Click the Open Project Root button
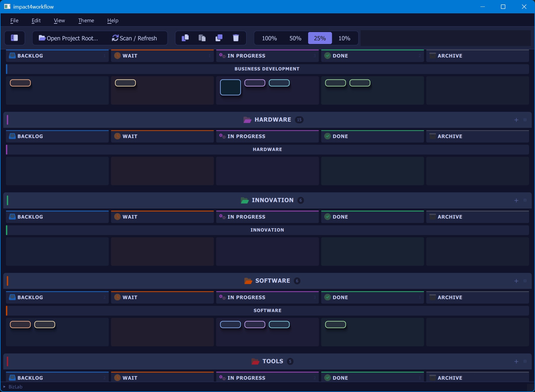Image resolution: width=535 pixels, height=392 pixels. pos(69,38)
